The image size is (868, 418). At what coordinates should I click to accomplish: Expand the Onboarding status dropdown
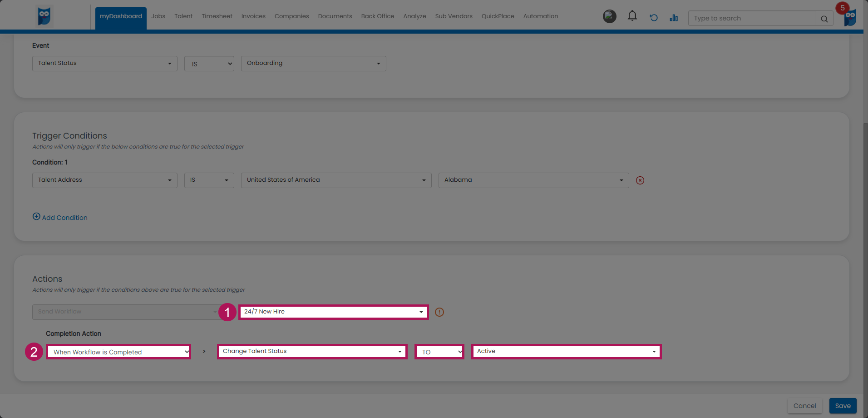click(x=314, y=64)
